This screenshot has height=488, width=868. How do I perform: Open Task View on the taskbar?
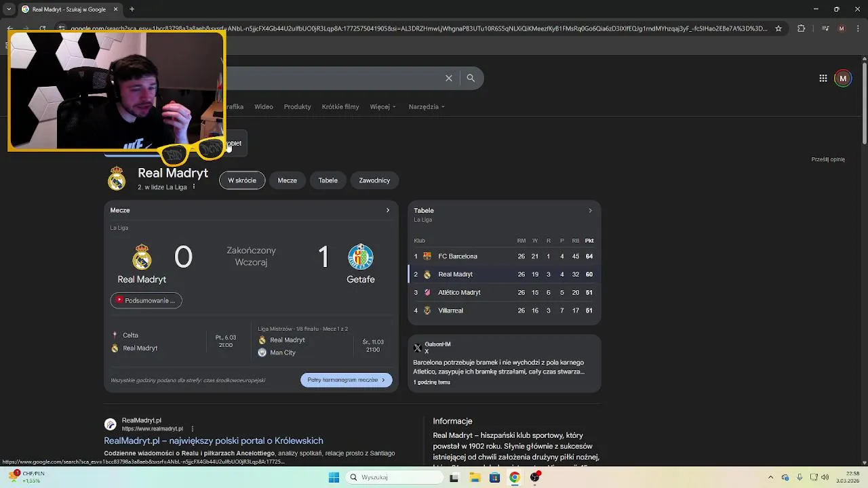click(x=454, y=477)
